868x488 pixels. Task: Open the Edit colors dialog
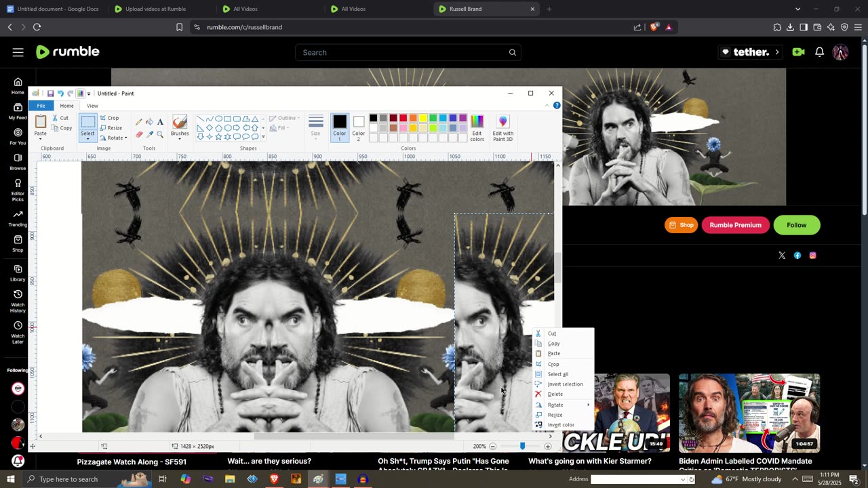(477, 128)
